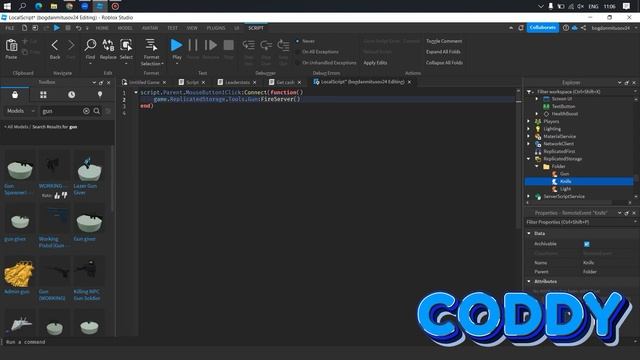Click Apply Edits button
This screenshot has width=640, height=360.
[375, 63]
